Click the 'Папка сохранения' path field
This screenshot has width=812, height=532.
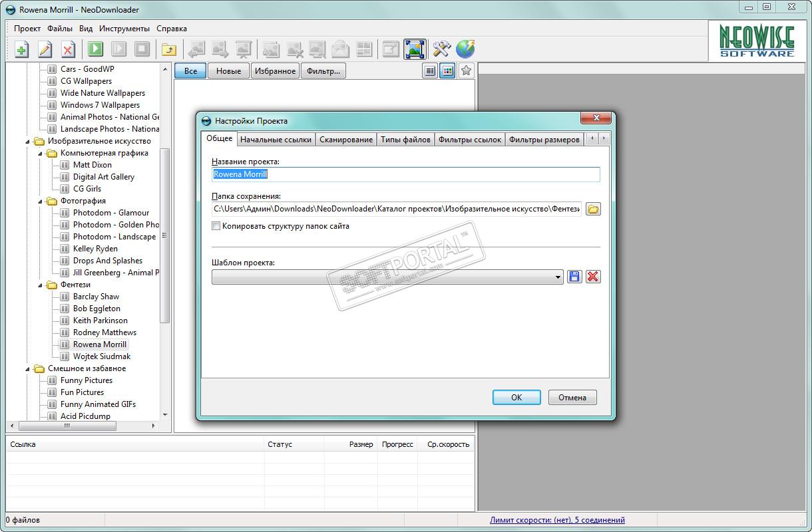pyautogui.click(x=397, y=209)
